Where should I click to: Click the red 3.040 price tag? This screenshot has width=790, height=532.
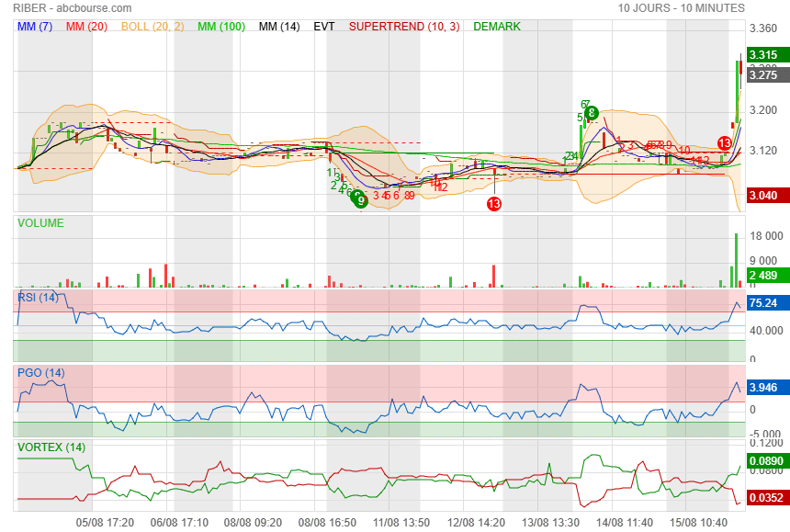(x=762, y=196)
